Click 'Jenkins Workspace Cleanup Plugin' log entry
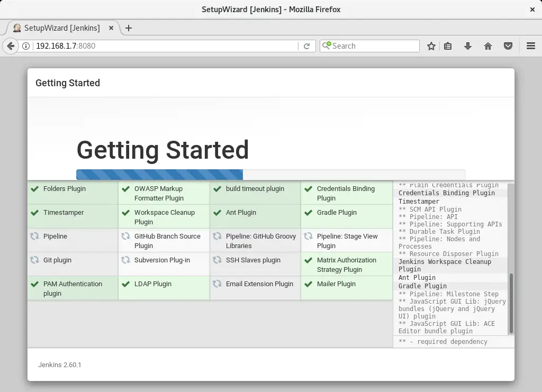This screenshot has height=392, width=542. pyautogui.click(x=445, y=265)
